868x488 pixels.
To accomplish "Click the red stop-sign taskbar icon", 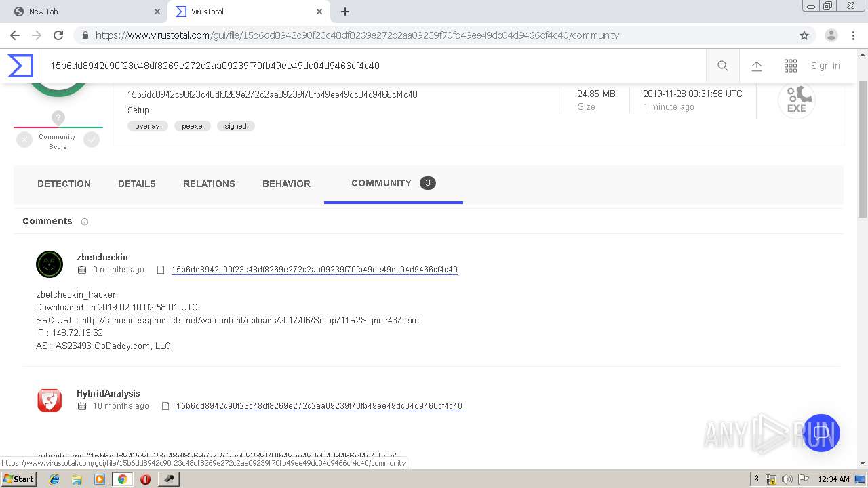I will [145, 479].
